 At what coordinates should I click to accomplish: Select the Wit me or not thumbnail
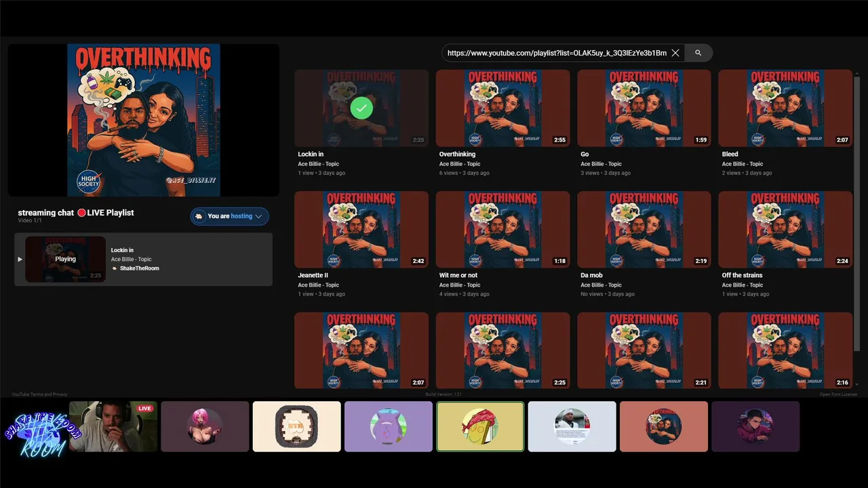pyautogui.click(x=502, y=229)
